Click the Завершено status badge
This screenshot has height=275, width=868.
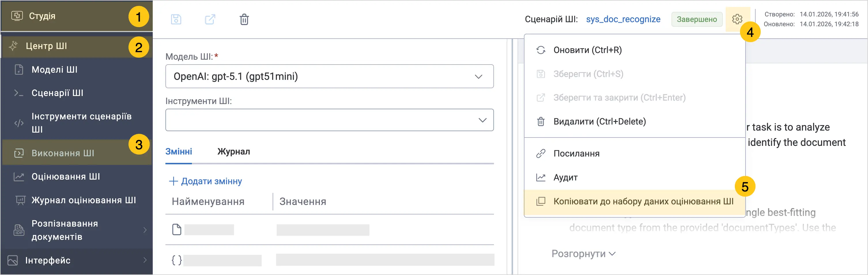pos(697,19)
